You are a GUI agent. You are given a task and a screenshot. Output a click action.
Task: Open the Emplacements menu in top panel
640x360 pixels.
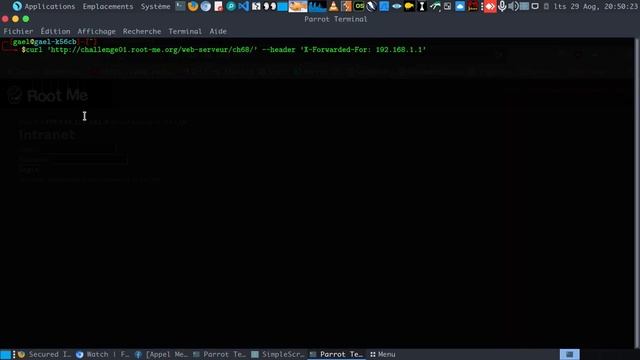108,7
